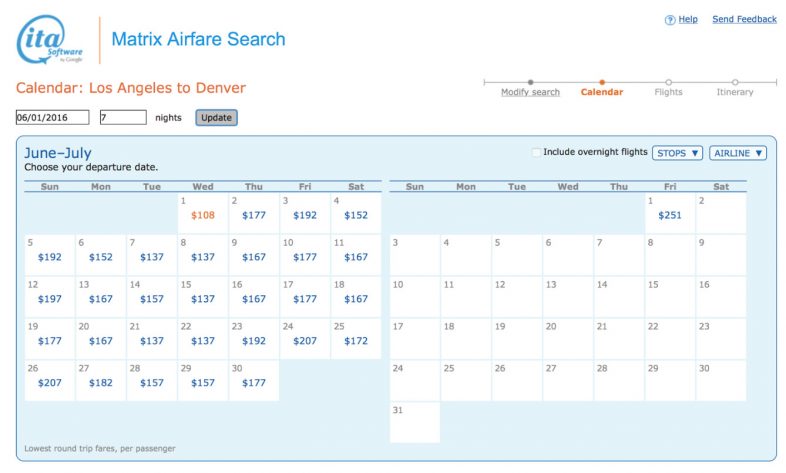Click the Calendar step marker dot
Image resolution: width=786 pixels, height=473 pixels.
tap(601, 82)
